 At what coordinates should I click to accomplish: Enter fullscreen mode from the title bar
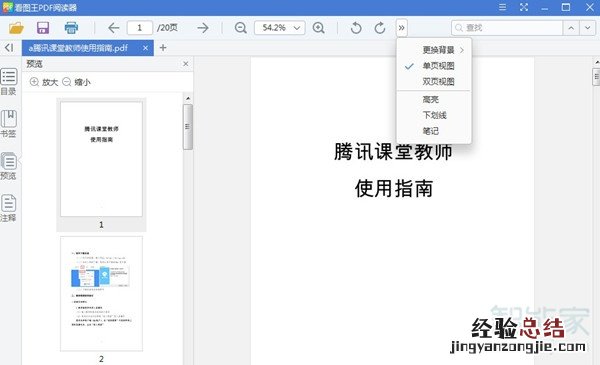coord(524,7)
